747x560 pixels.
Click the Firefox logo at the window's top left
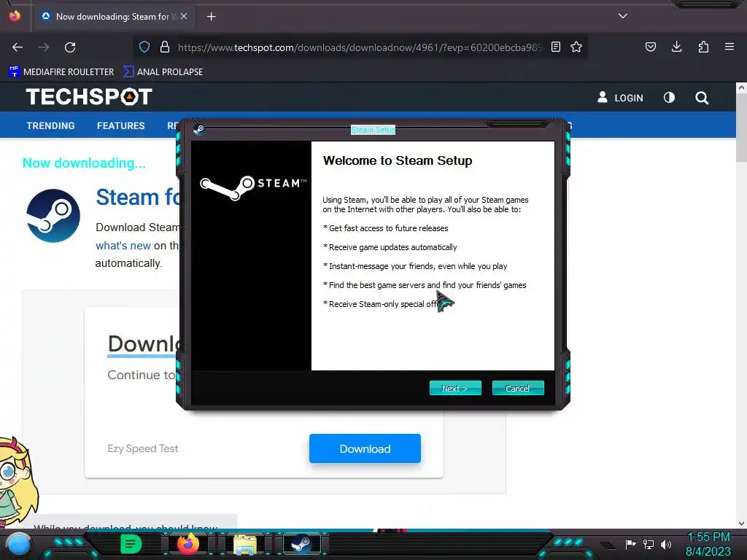[15, 16]
